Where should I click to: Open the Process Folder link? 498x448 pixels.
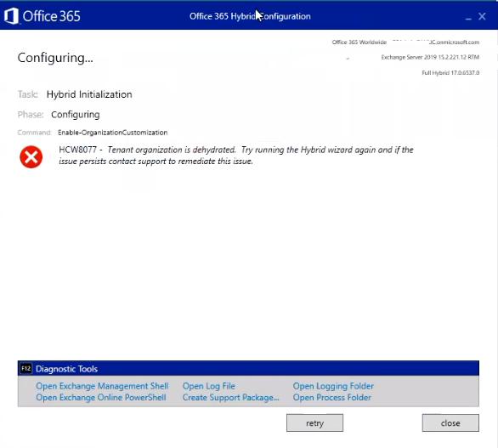(332, 397)
